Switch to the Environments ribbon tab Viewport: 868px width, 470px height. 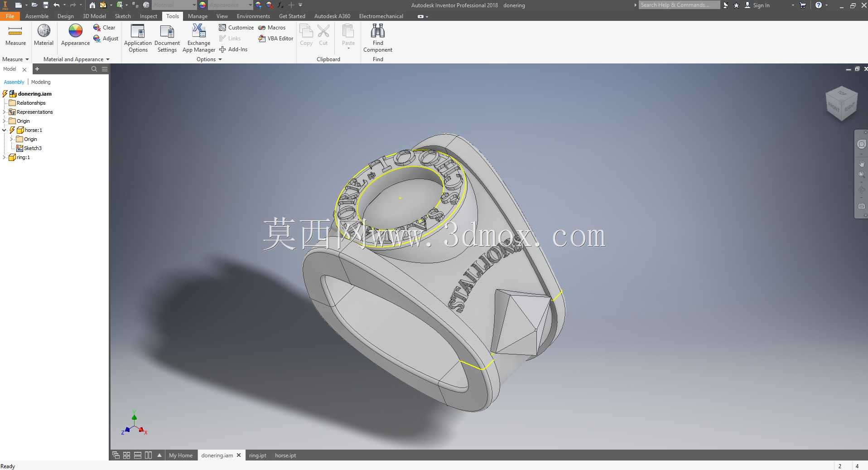pos(253,16)
